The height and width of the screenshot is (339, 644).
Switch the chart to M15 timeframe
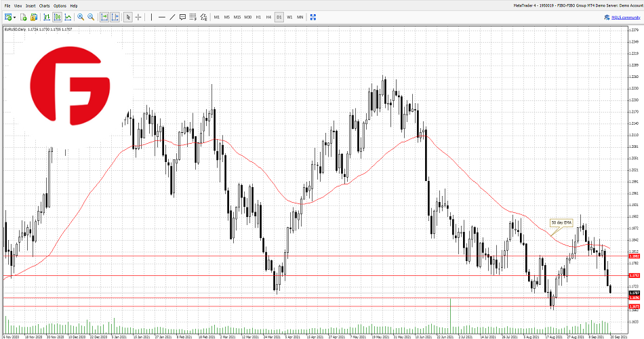(x=237, y=17)
